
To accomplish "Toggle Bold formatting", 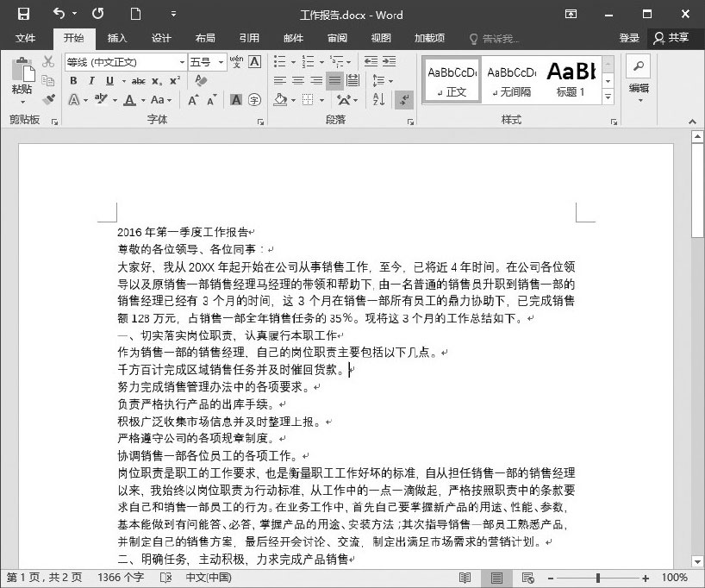I will pos(73,80).
